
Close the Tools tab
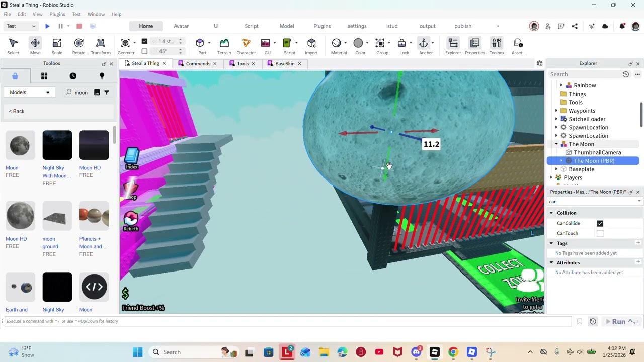[x=253, y=64]
